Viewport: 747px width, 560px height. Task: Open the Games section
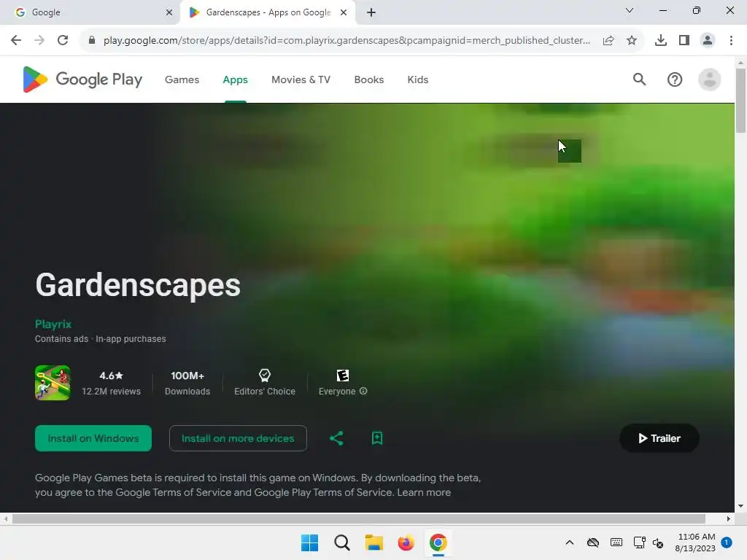pyautogui.click(x=182, y=79)
